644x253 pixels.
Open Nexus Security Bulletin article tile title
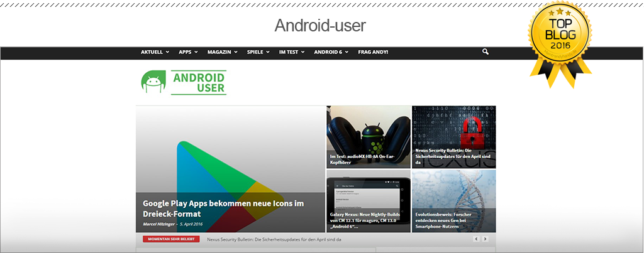click(x=453, y=156)
